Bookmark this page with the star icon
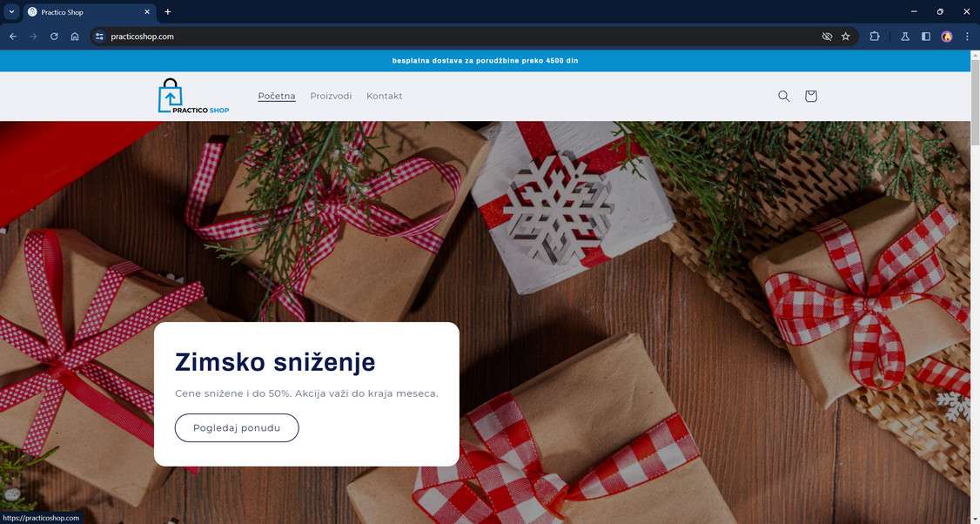This screenshot has width=980, height=524. [x=846, y=37]
